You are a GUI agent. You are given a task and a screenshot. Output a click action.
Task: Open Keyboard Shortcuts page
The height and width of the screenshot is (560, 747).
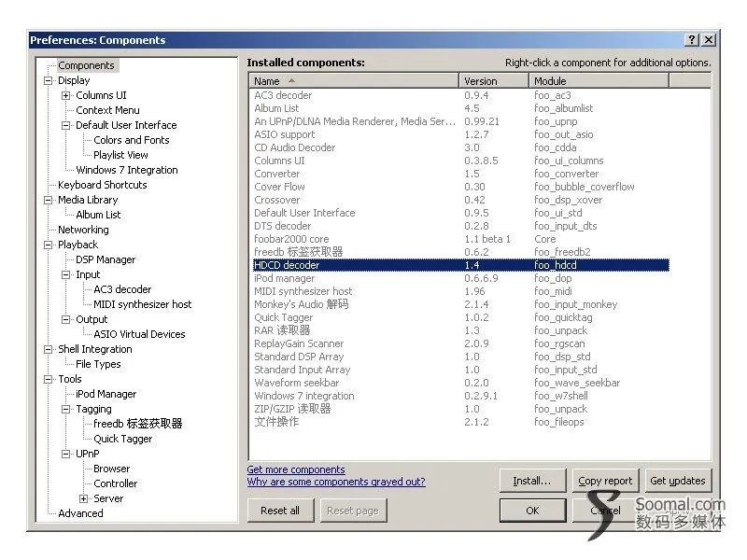103,185
